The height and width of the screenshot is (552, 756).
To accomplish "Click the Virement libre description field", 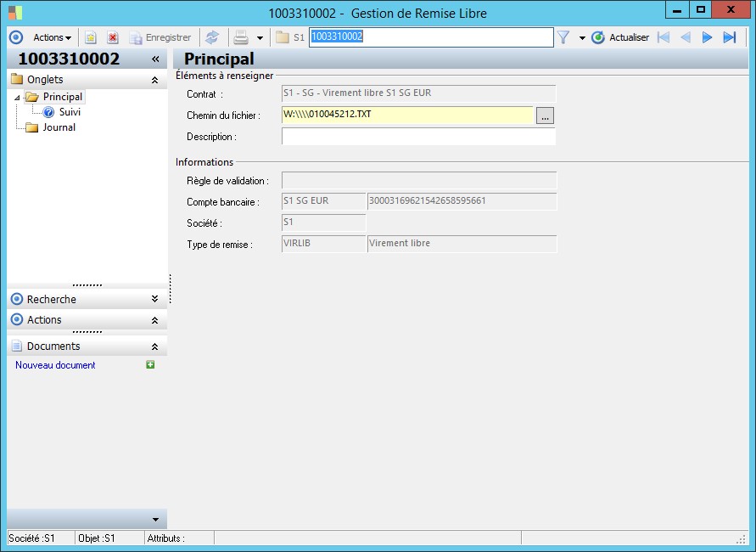I will tap(462, 244).
